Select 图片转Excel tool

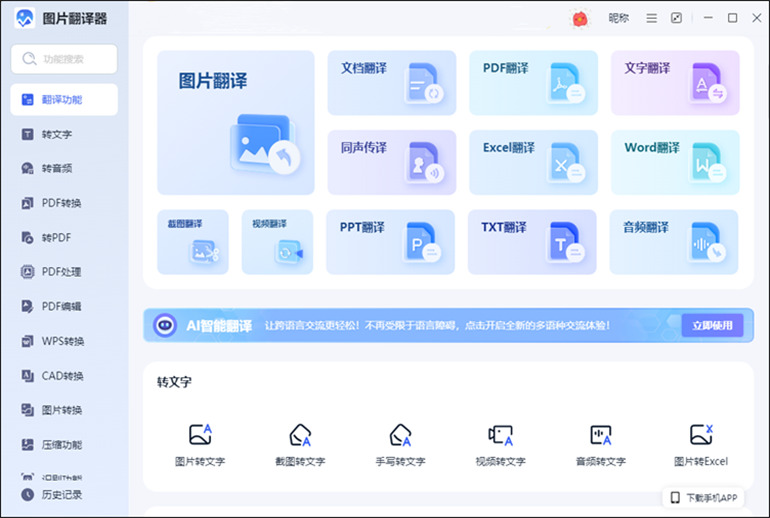click(701, 445)
